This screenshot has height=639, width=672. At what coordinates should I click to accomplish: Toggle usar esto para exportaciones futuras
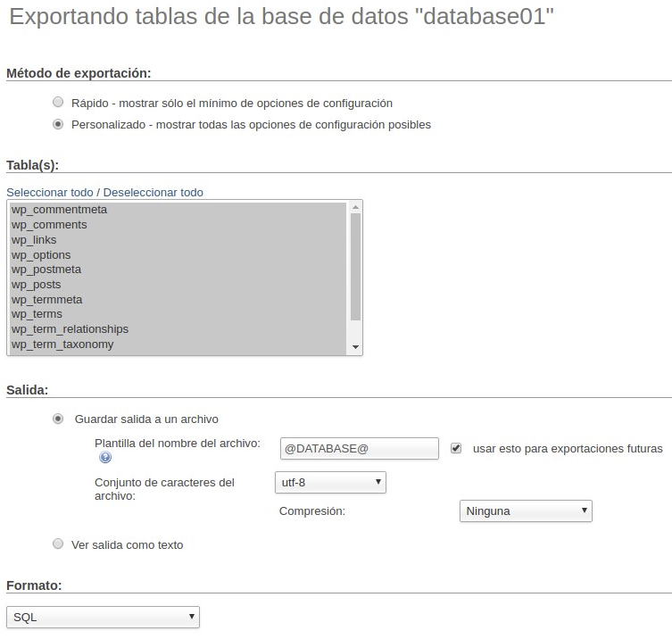click(x=456, y=448)
